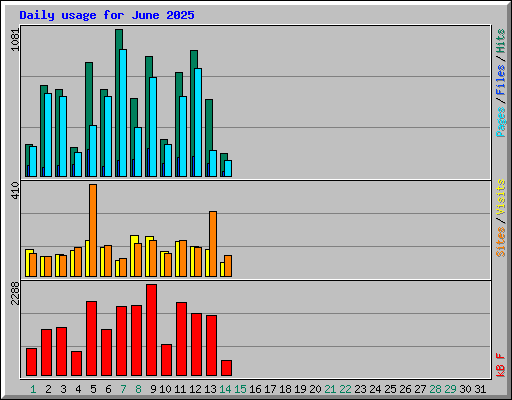The width and height of the screenshot is (512, 400).
Task: Select the tallest green hits bar for day 7
Action: [x=117, y=103]
